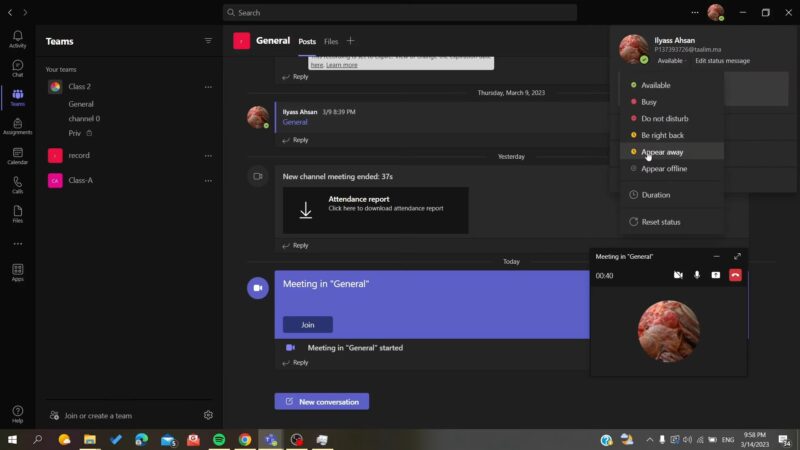Open the notification center in taskbar
This screenshot has width=800, height=450.
pos(784,439)
